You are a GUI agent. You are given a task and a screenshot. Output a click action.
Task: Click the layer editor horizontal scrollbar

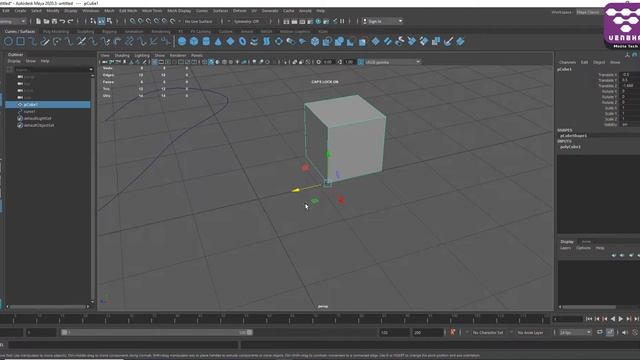589,307
